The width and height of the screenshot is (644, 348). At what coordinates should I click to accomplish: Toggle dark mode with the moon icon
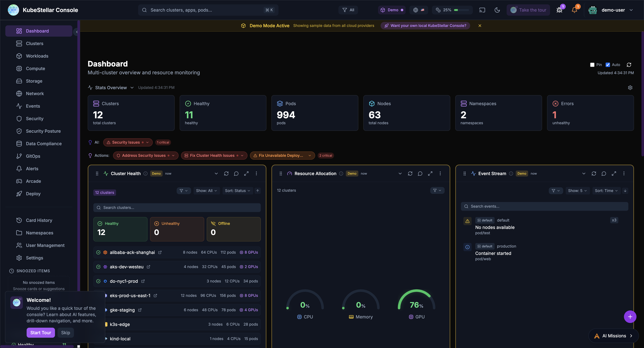point(497,10)
